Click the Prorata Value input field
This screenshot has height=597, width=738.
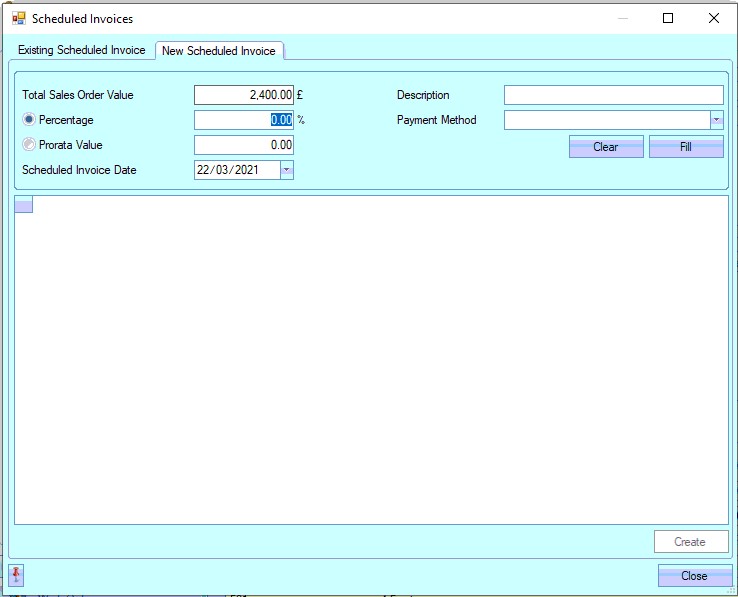243,145
